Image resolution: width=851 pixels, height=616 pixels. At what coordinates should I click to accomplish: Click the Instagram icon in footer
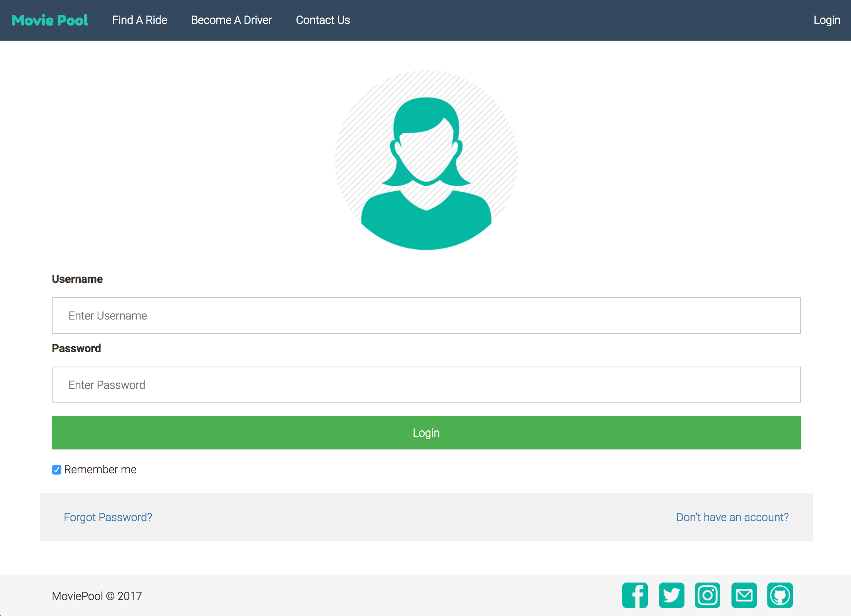pyautogui.click(x=708, y=595)
